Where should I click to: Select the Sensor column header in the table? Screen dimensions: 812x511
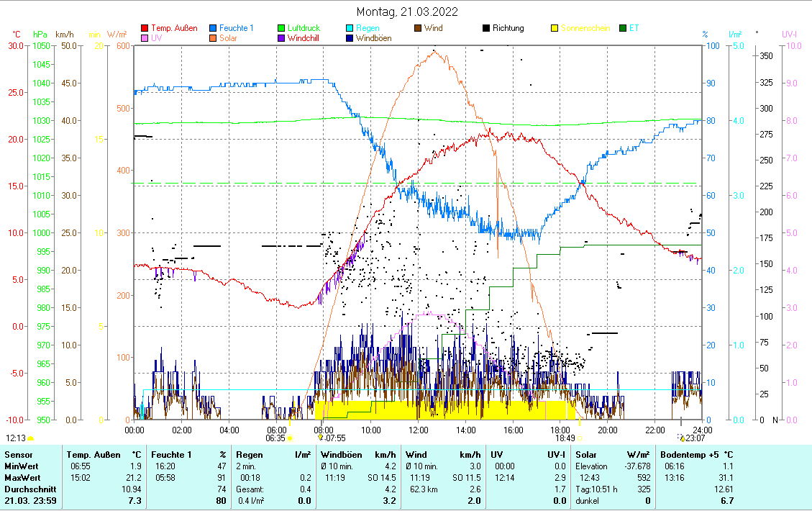click(x=18, y=455)
